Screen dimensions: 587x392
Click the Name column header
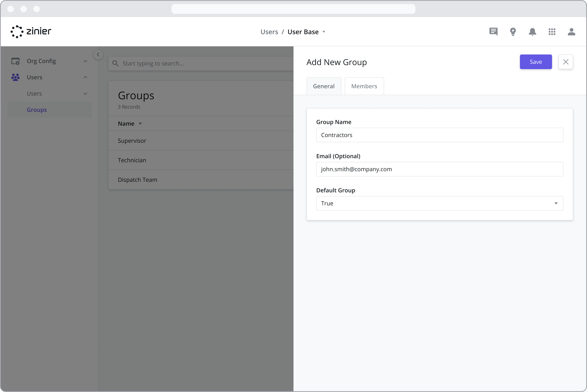pyautogui.click(x=126, y=124)
